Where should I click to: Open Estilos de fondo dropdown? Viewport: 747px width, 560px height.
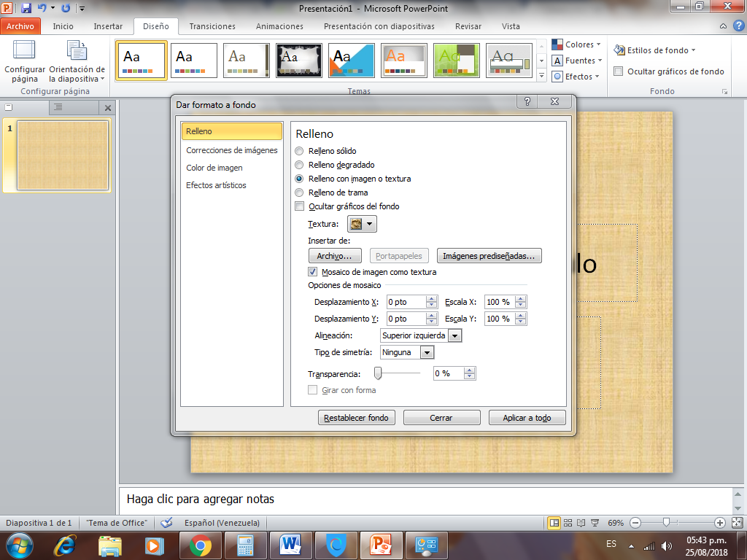point(654,50)
